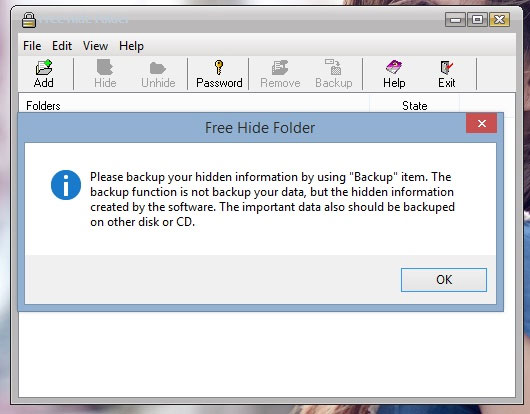Image resolution: width=530 pixels, height=414 pixels.
Task: Click the Remove toolbar icon
Action: click(280, 68)
